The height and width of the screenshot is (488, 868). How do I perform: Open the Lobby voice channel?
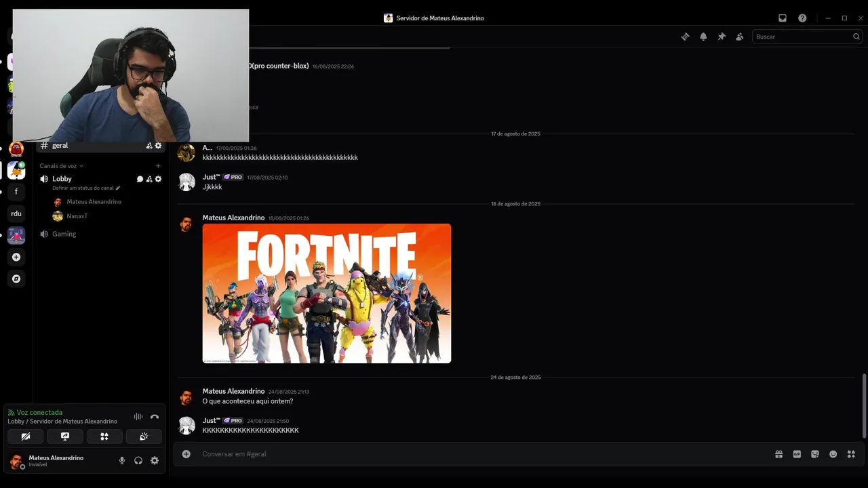(62, 179)
